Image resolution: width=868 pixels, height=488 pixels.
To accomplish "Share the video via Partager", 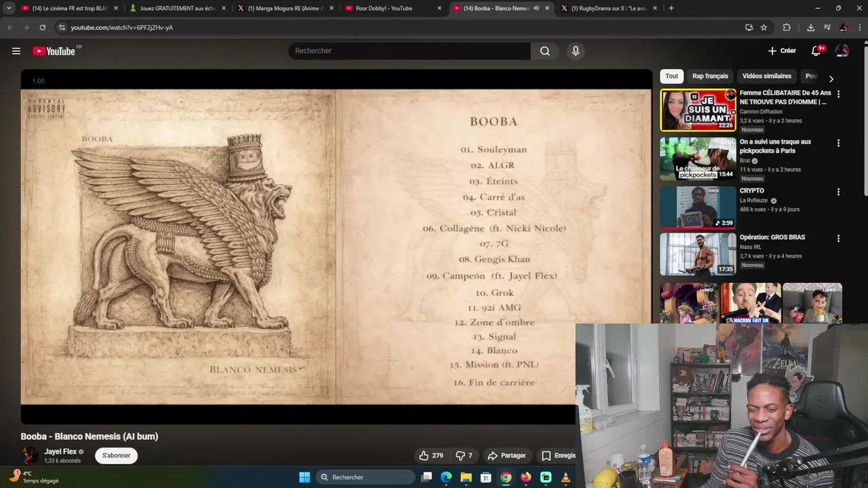I will pos(507,455).
